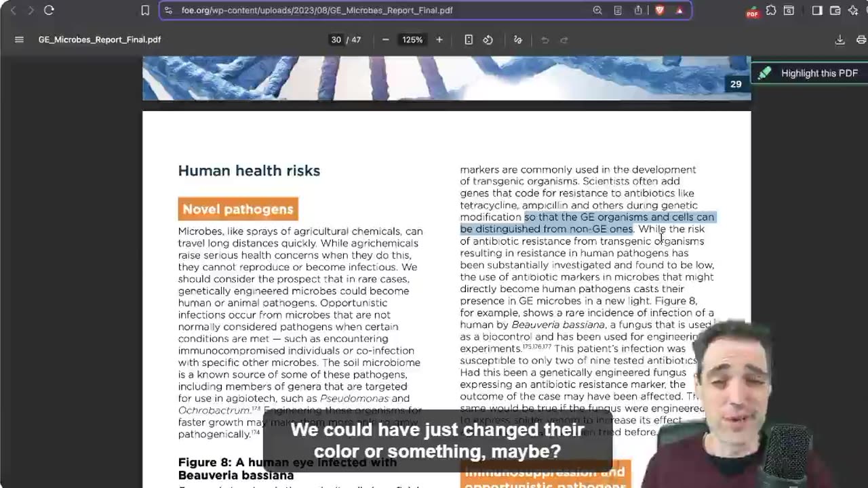868x488 pixels.
Task: Click the Highlight this PDF button
Action: 809,73
